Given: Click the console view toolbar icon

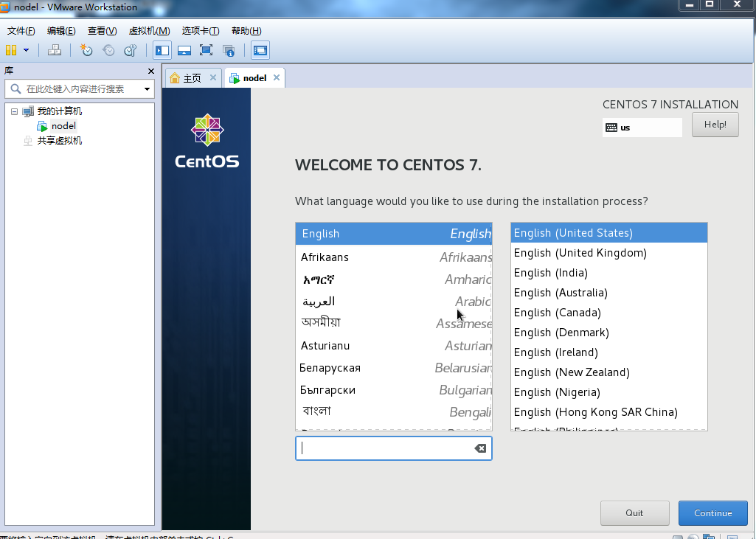Looking at the screenshot, I should pyautogui.click(x=260, y=50).
